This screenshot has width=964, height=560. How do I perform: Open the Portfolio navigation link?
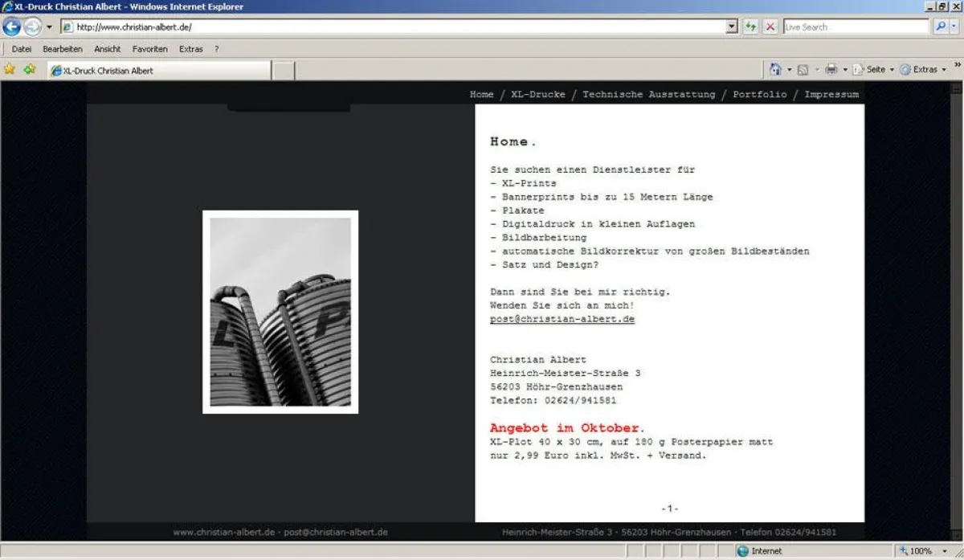point(759,94)
